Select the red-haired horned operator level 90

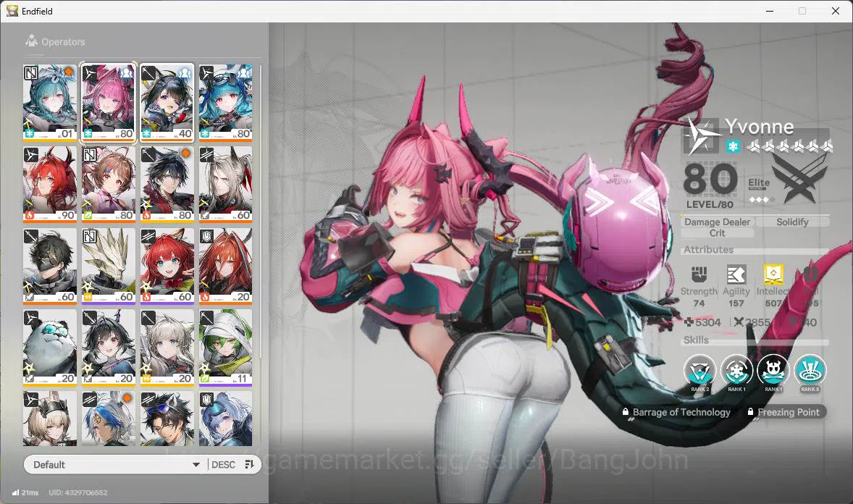pyautogui.click(x=50, y=185)
